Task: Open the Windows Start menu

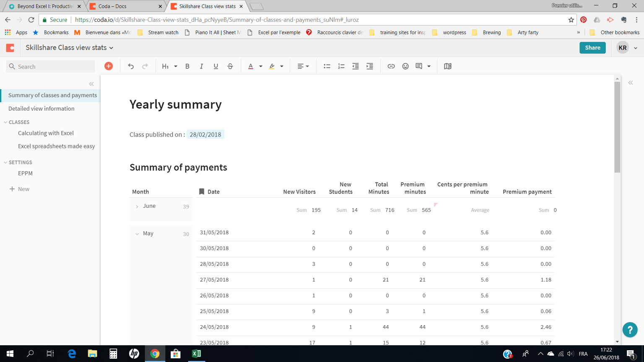Action: coord(10,354)
